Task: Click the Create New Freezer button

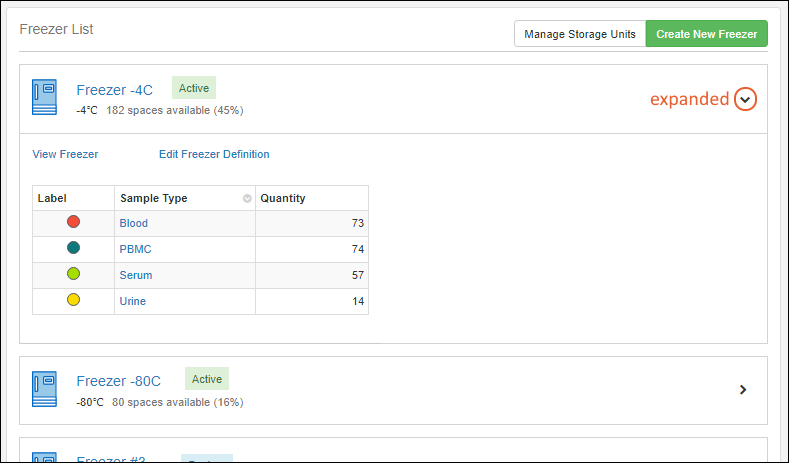Action: click(706, 34)
